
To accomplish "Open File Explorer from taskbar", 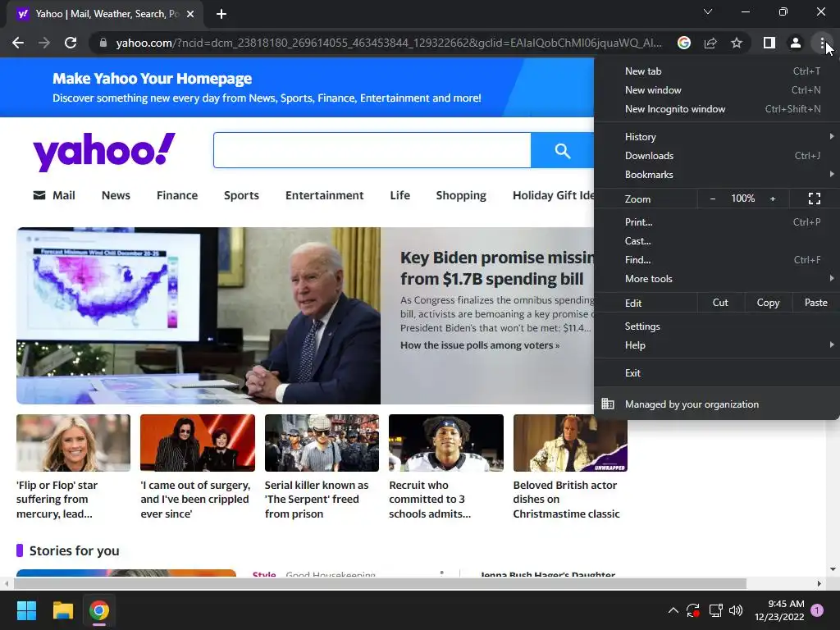I will [62, 610].
